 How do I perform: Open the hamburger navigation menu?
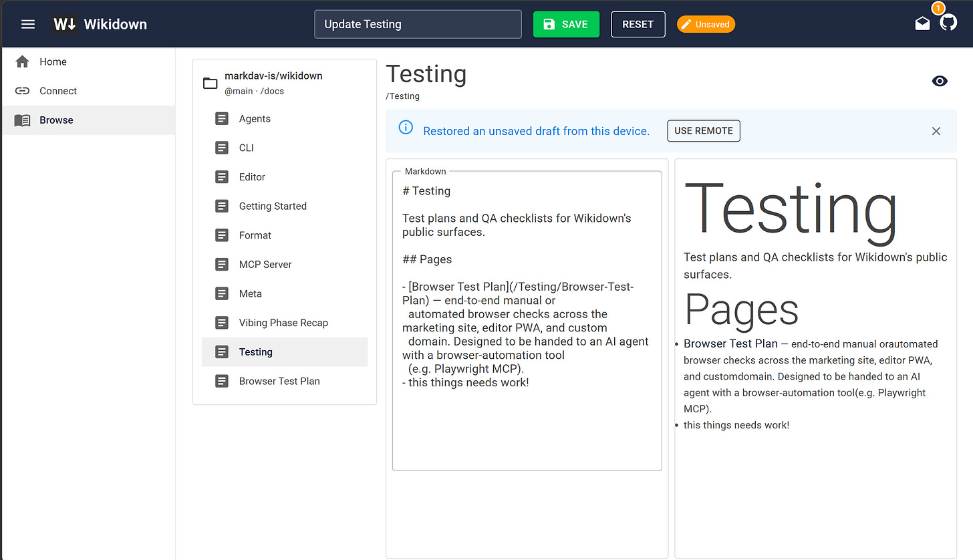coord(28,24)
